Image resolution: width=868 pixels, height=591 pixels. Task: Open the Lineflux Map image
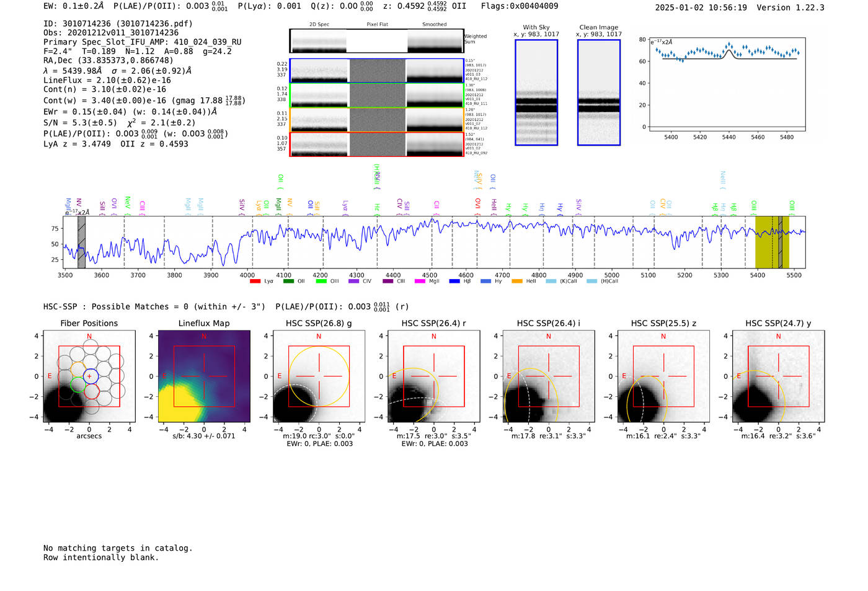click(x=204, y=376)
